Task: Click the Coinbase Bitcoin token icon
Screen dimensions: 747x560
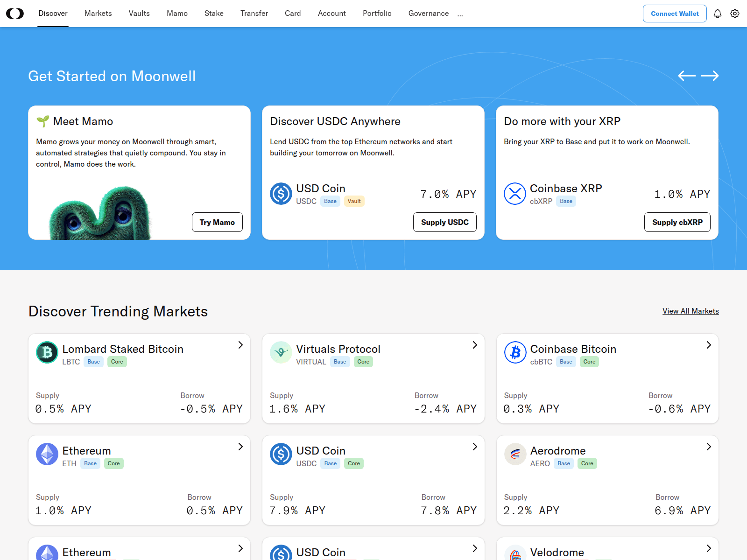Action: [x=515, y=352]
